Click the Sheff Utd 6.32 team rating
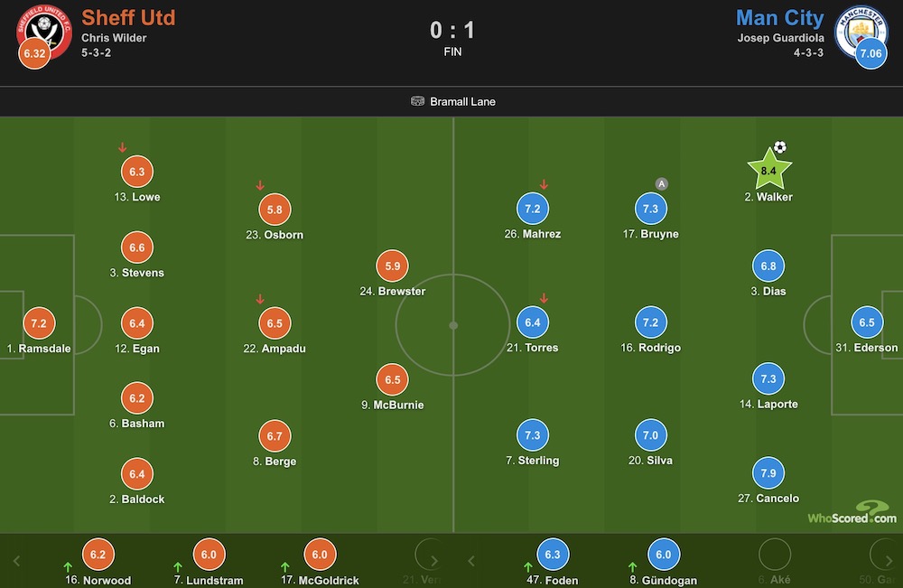The image size is (903, 588). 34,53
